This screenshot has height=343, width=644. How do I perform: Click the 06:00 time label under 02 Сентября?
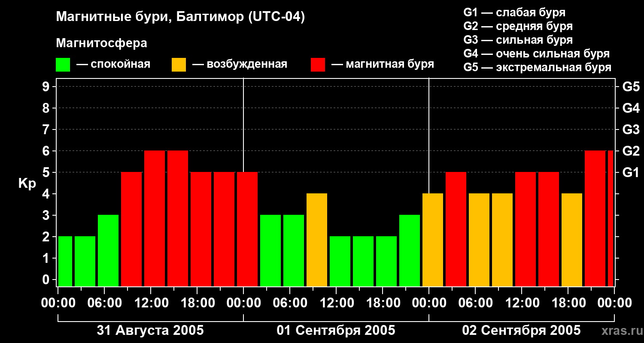475,303
